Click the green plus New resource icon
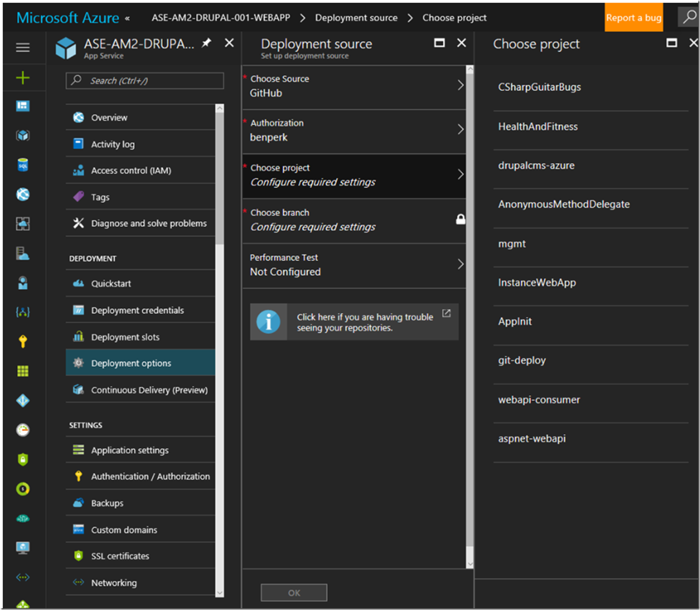 23,78
